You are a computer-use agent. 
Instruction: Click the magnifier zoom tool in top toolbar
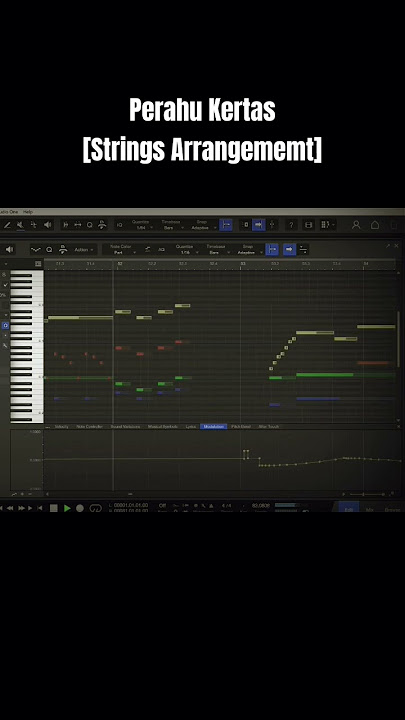point(90,225)
